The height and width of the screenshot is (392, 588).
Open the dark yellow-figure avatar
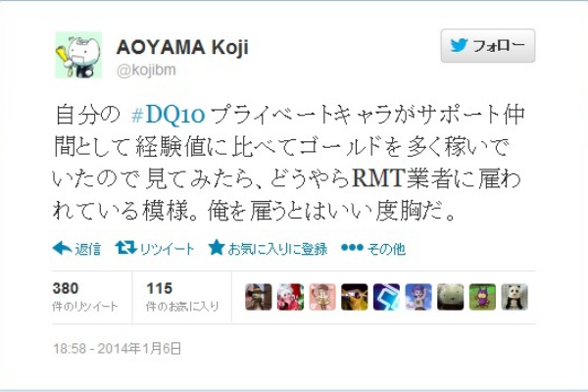pos(355,297)
